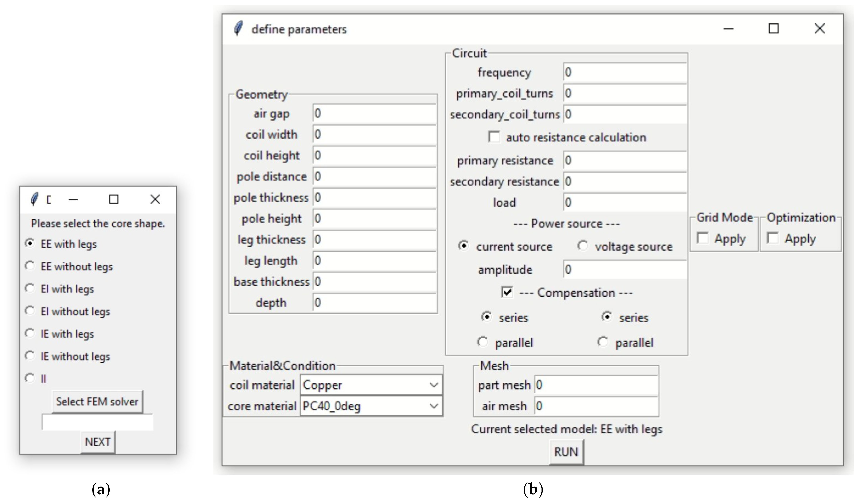The height and width of the screenshot is (504, 860).
Task: Click the NEXT button
Action: 98,442
